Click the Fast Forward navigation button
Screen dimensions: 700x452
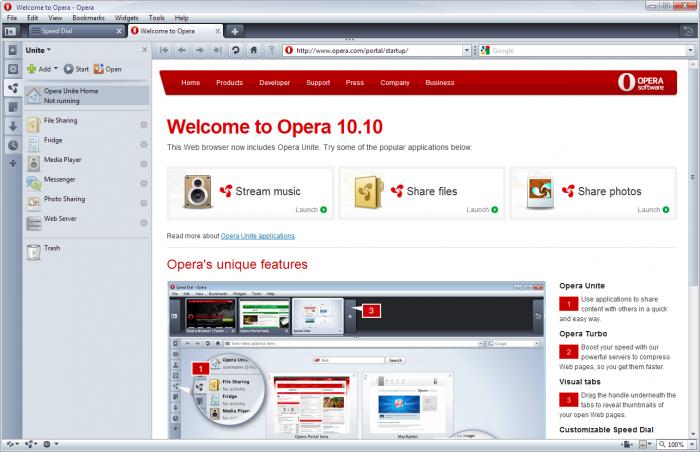[217, 50]
